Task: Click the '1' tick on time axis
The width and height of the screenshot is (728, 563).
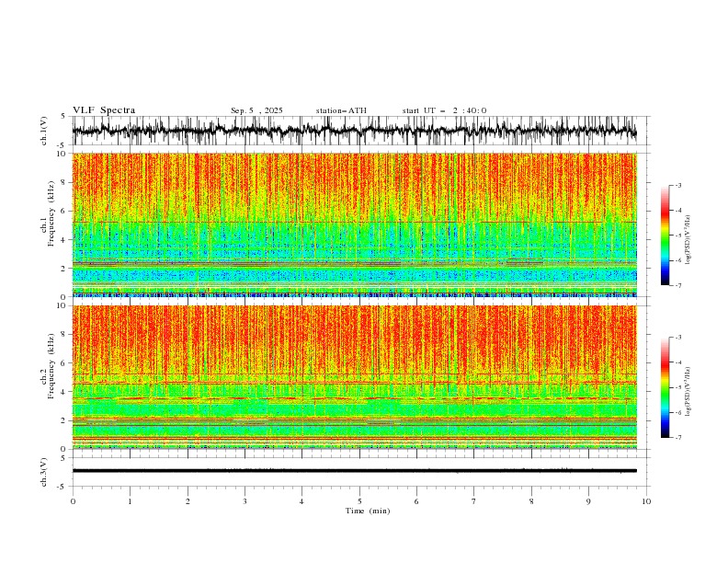Action: point(130,501)
